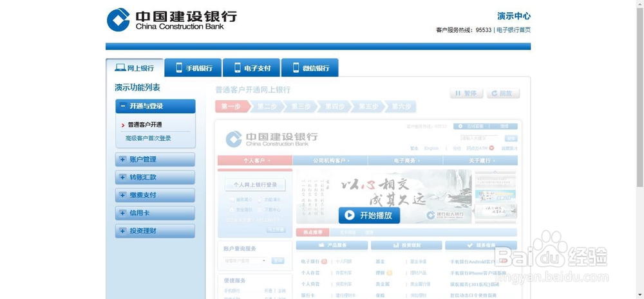Expand the 转账汇款 section
This screenshot has width=644, height=299.
(x=155, y=177)
